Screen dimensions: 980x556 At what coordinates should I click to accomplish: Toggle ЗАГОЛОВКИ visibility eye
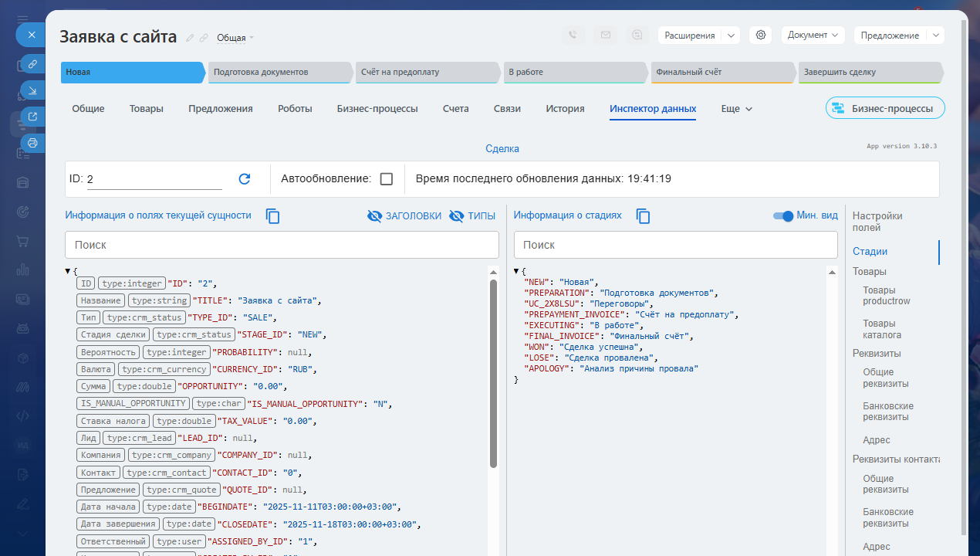tap(375, 216)
